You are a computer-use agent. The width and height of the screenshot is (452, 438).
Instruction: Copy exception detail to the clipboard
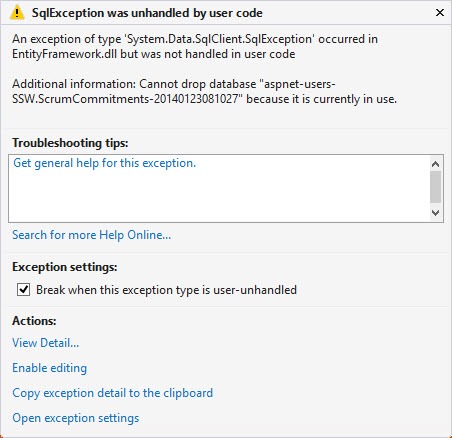(113, 393)
